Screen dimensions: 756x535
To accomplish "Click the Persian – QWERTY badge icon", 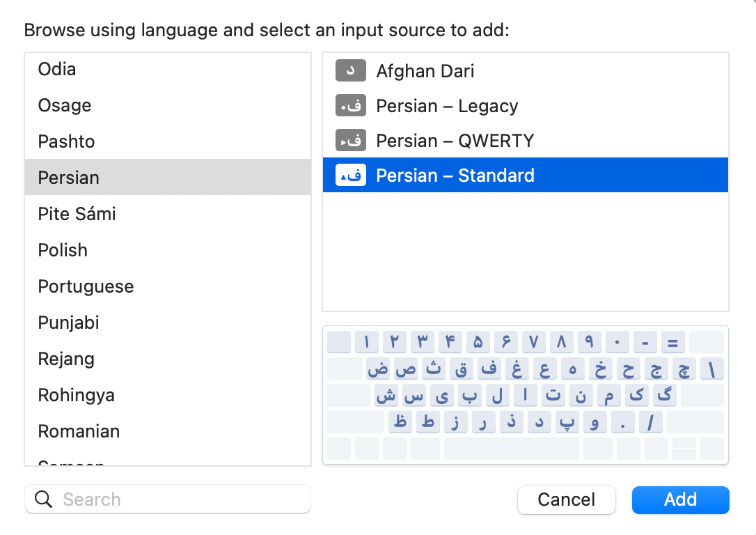I will click(351, 140).
